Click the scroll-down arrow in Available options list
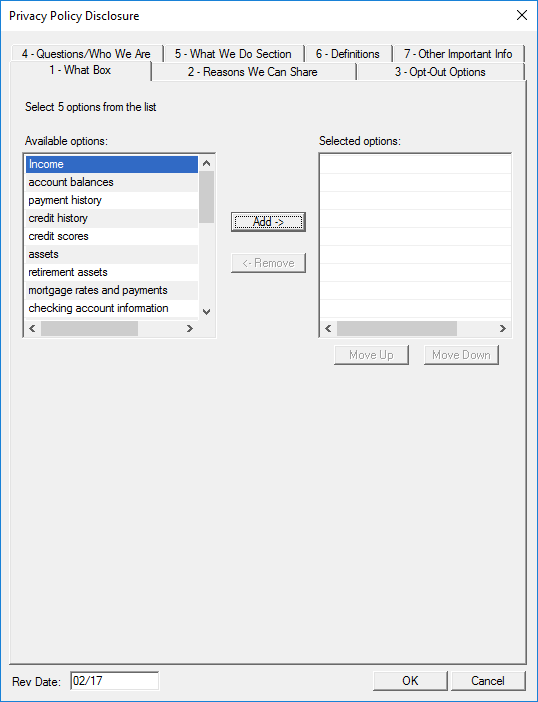Image resolution: width=538 pixels, height=702 pixels. click(x=206, y=312)
